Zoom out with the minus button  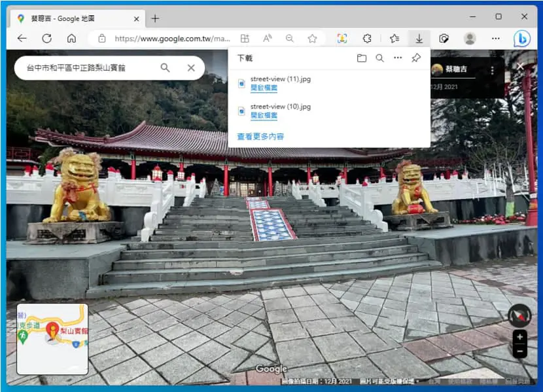[x=520, y=351]
